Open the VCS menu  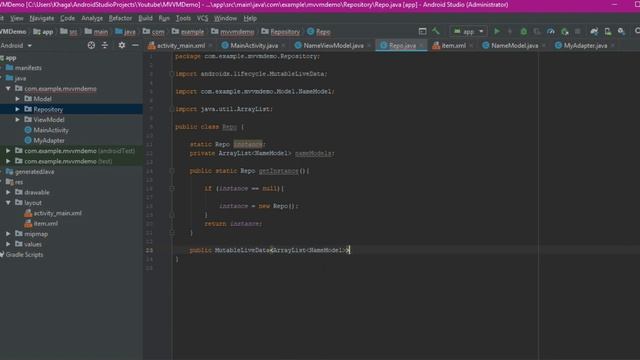coord(202,18)
